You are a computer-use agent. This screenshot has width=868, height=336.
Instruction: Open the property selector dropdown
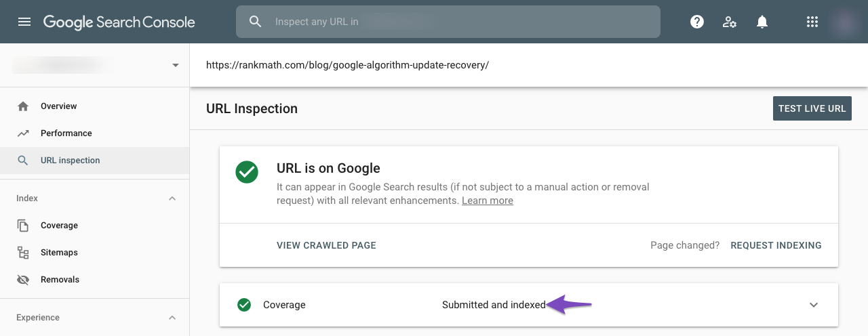point(176,65)
